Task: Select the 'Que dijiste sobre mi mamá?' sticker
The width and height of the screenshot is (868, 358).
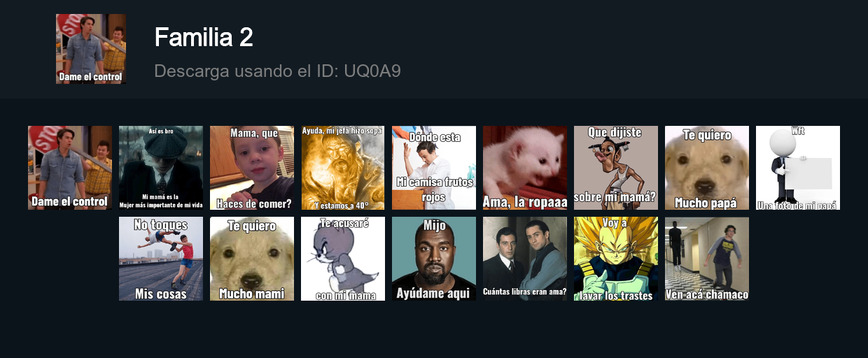Action: pyautogui.click(x=616, y=168)
